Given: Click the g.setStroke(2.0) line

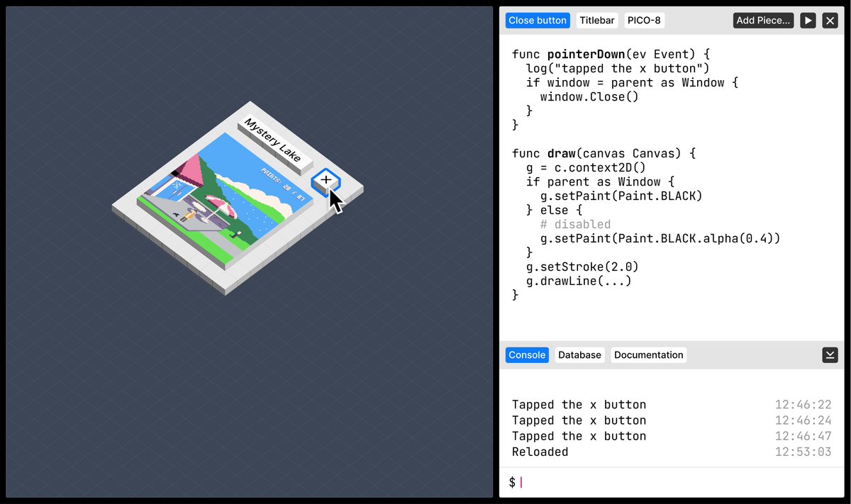Looking at the screenshot, I should pos(582,267).
